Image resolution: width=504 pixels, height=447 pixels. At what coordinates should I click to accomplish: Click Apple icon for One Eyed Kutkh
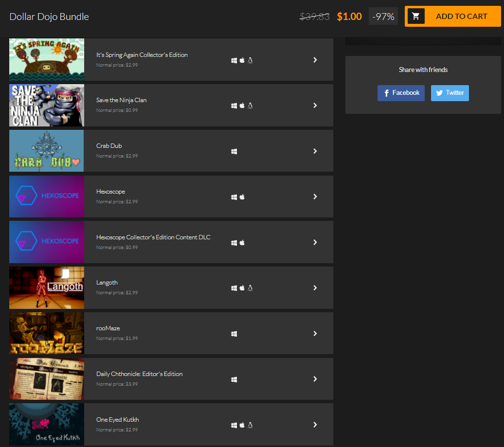pyautogui.click(x=242, y=425)
